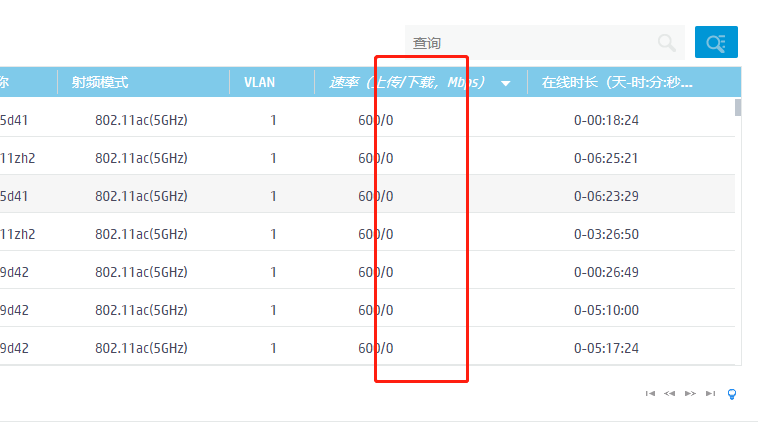Click the table's vertical scrollbar thumb
The height and width of the screenshot is (427, 758).
738,108
